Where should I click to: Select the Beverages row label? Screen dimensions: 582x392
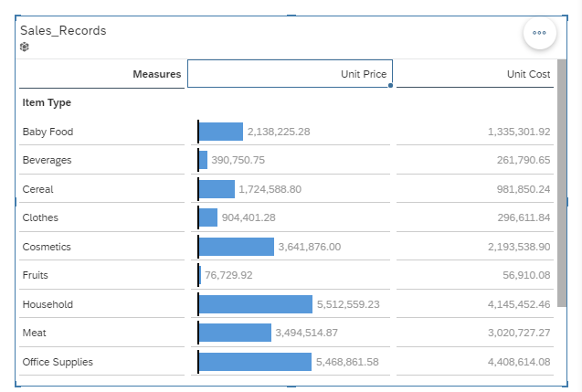[47, 161]
